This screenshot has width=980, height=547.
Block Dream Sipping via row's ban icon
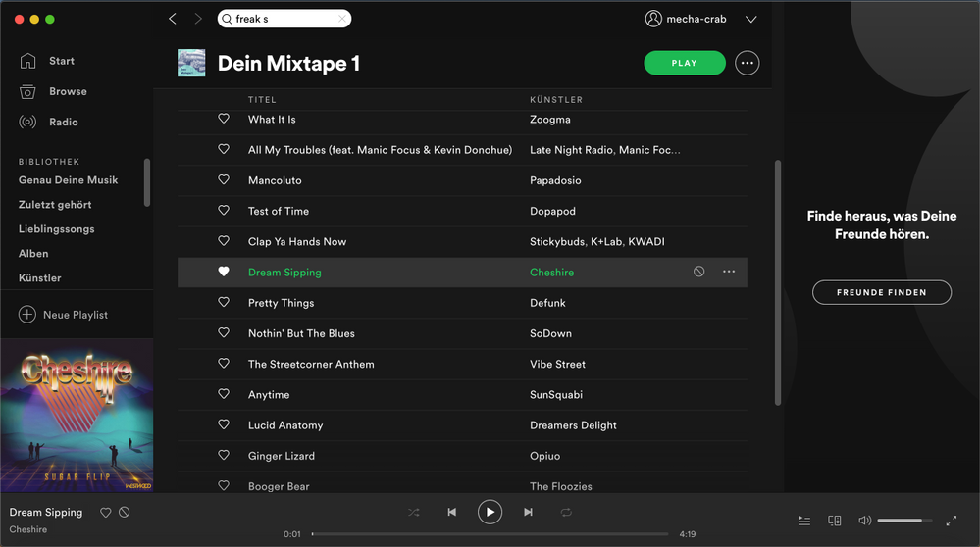pos(698,271)
